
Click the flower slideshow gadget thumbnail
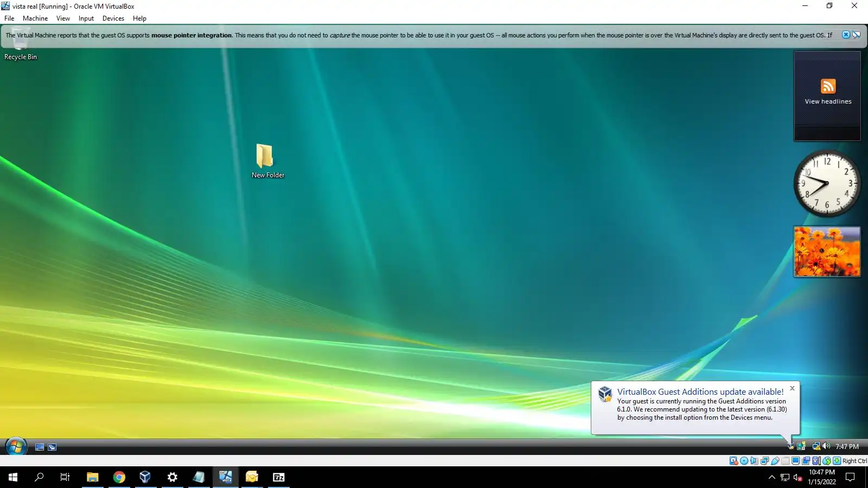pos(827,252)
